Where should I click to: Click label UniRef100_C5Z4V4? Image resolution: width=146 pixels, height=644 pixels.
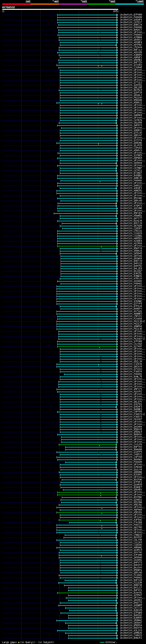coord(131,47)
